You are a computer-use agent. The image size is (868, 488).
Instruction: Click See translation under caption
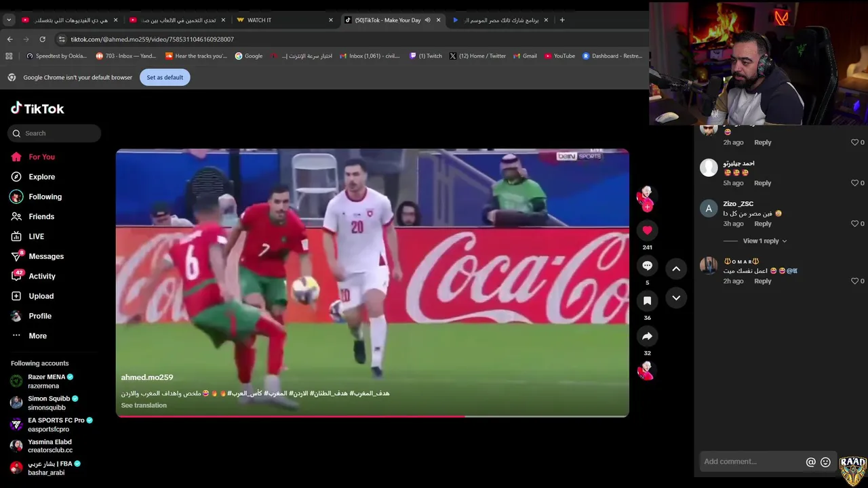tap(144, 405)
